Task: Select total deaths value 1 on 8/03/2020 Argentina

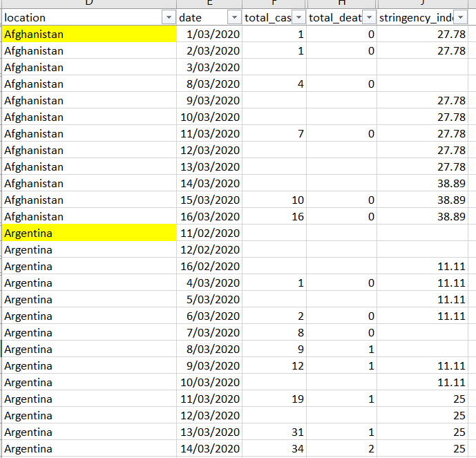Action: (342, 349)
